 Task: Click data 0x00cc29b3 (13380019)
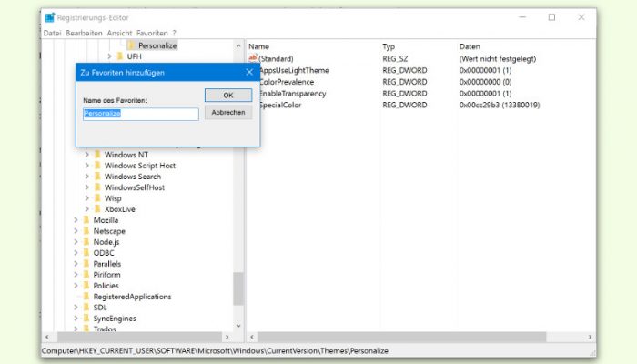click(x=500, y=105)
